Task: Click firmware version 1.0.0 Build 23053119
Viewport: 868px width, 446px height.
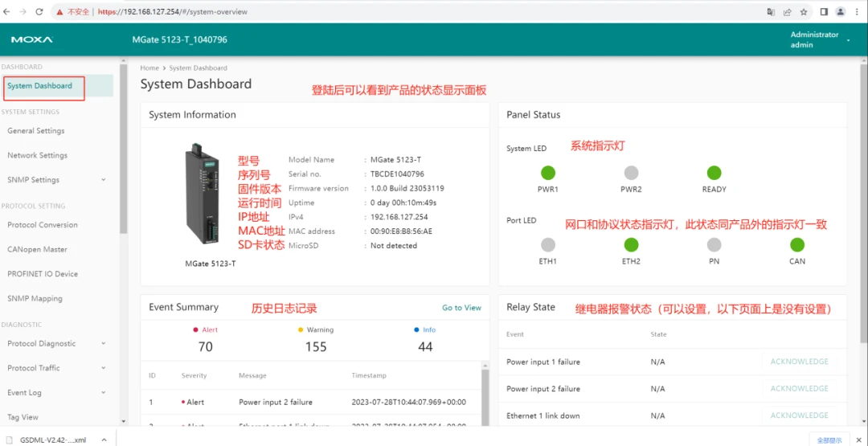Action: 407,188
